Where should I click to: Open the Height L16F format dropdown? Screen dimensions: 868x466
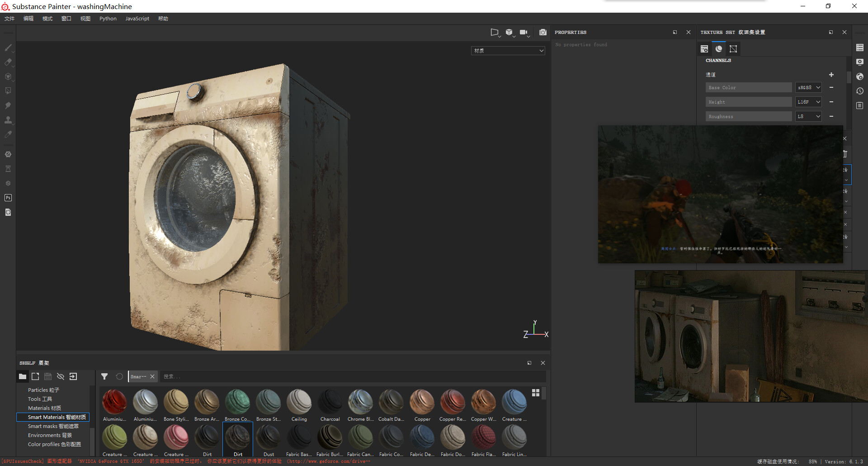click(x=808, y=102)
